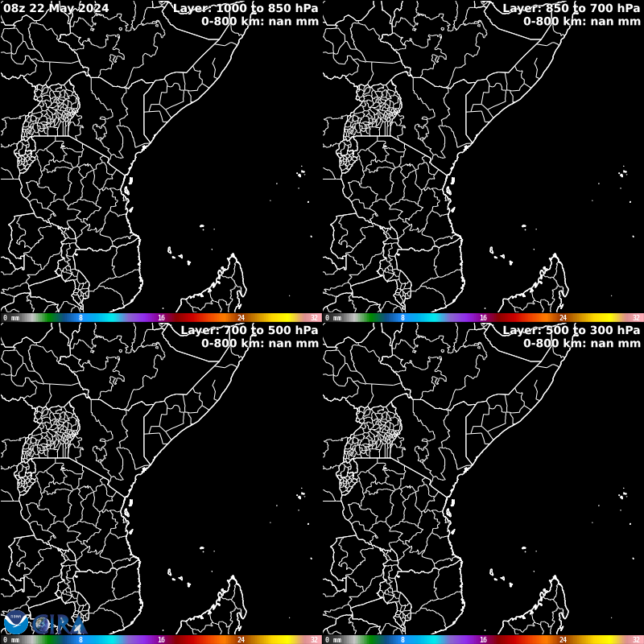The width and height of the screenshot is (644, 644).
Task: Select the "Layer: 1000 to 850 hPa" title
Action: [x=246, y=8]
